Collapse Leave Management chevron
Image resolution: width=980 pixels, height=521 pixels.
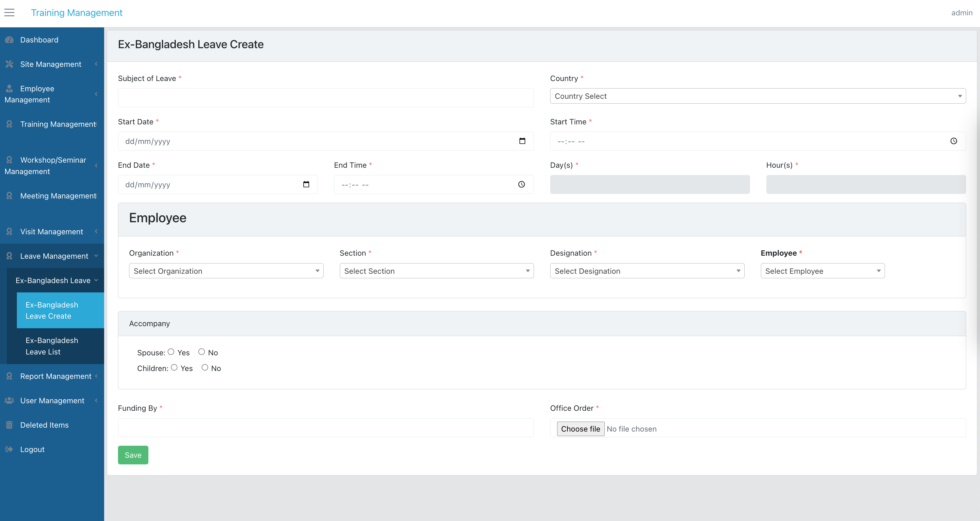click(96, 256)
